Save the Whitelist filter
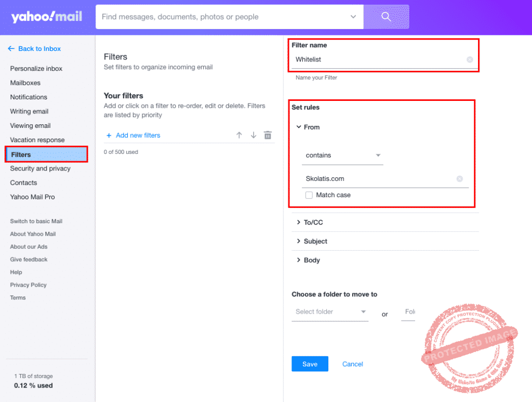Screen dimensions: 532x402 point(310,364)
